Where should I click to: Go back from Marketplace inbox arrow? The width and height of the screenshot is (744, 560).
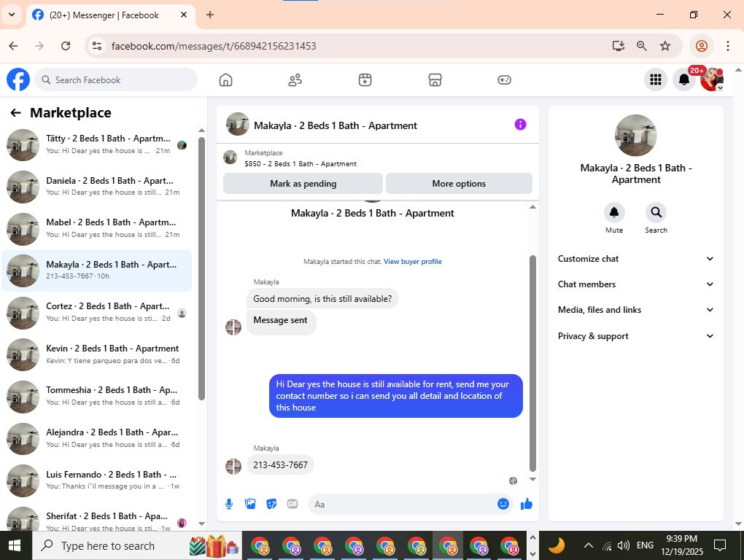(15, 113)
